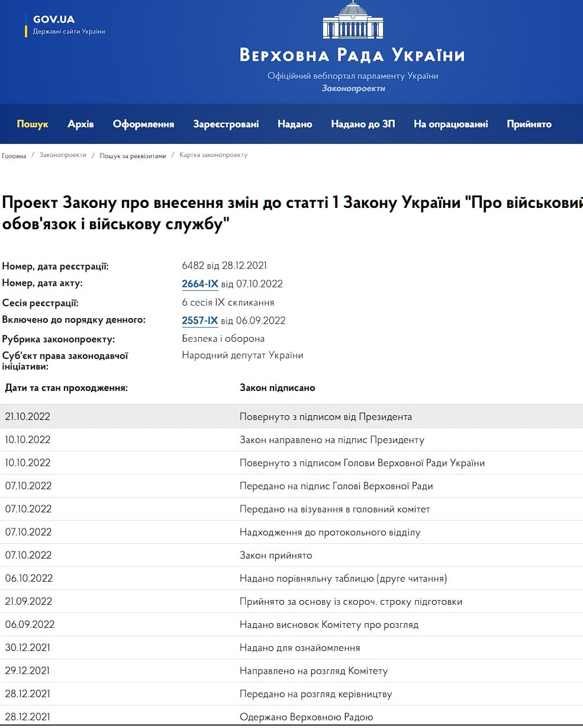583x728 pixels.
Task: Click the Законопроекти subtitle in header
Action: tap(353, 88)
